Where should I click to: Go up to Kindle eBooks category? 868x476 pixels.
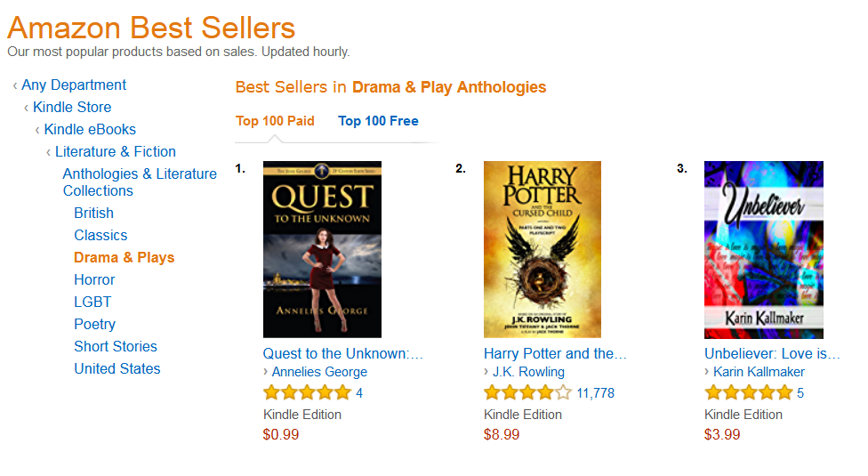click(x=90, y=130)
